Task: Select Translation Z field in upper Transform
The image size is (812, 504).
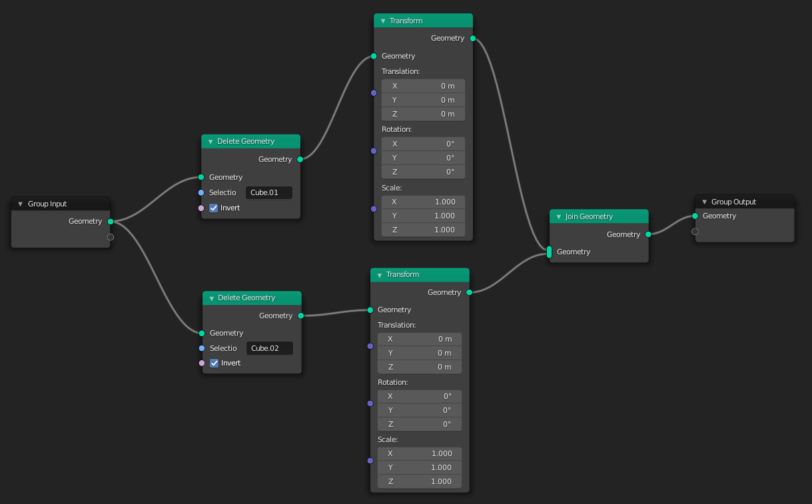Action: (423, 114)
